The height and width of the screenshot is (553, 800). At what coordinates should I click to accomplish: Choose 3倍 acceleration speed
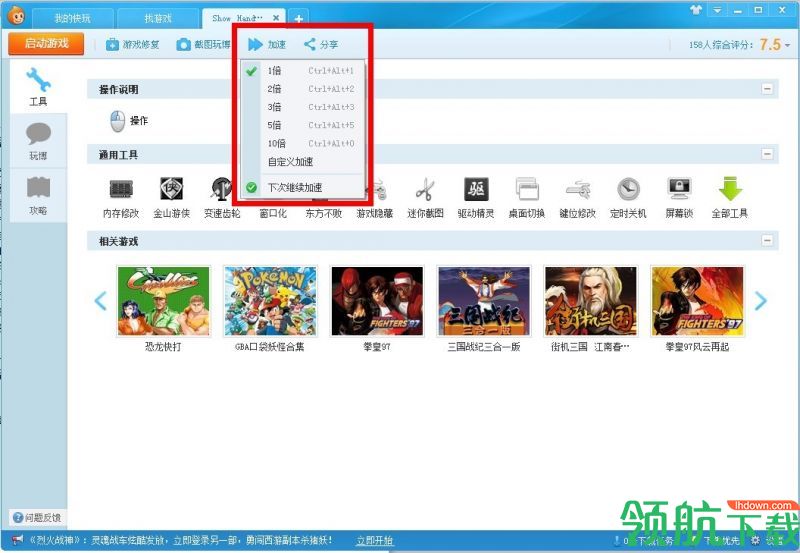[303, 107]
